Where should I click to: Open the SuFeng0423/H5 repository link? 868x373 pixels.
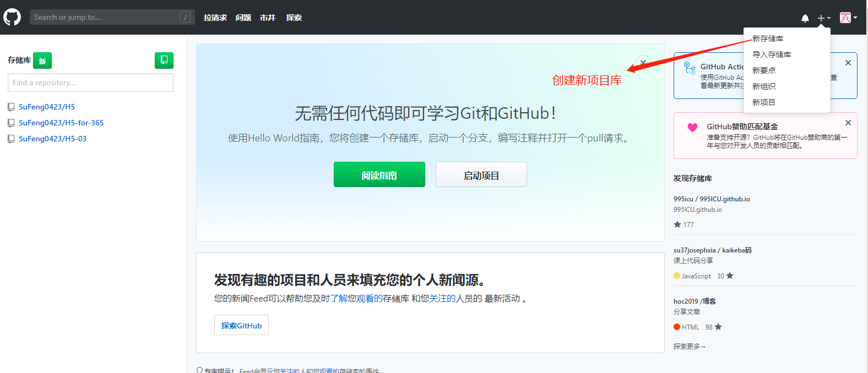tap(47, 107)
